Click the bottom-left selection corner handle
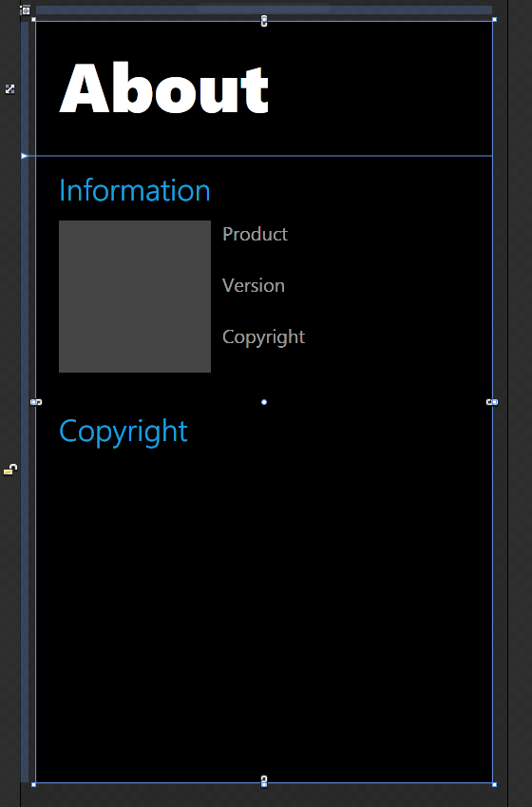Viewport: 532px width, 807px height. pos(34,784)
